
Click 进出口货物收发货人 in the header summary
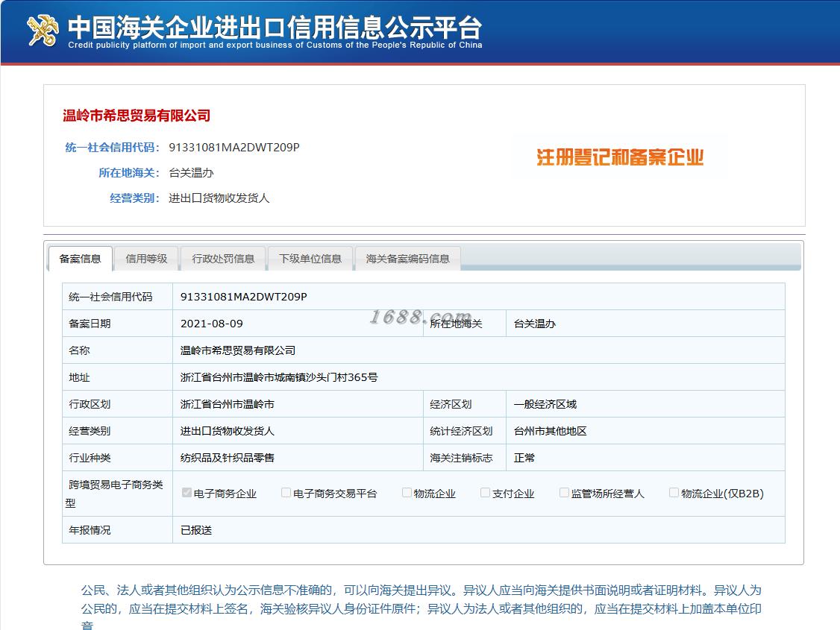point(219,198)
